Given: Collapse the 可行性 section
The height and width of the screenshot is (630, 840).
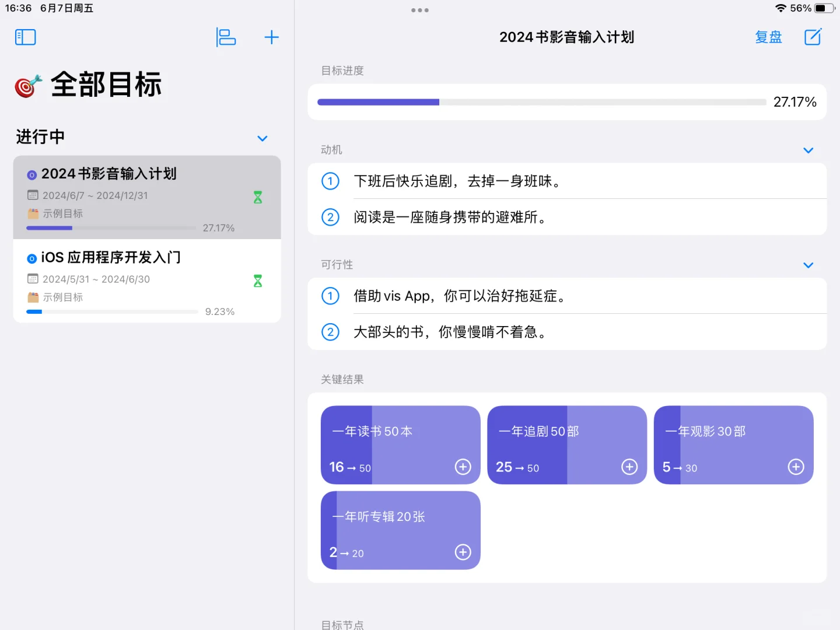Looking at the screenshot, I should 808,265.
